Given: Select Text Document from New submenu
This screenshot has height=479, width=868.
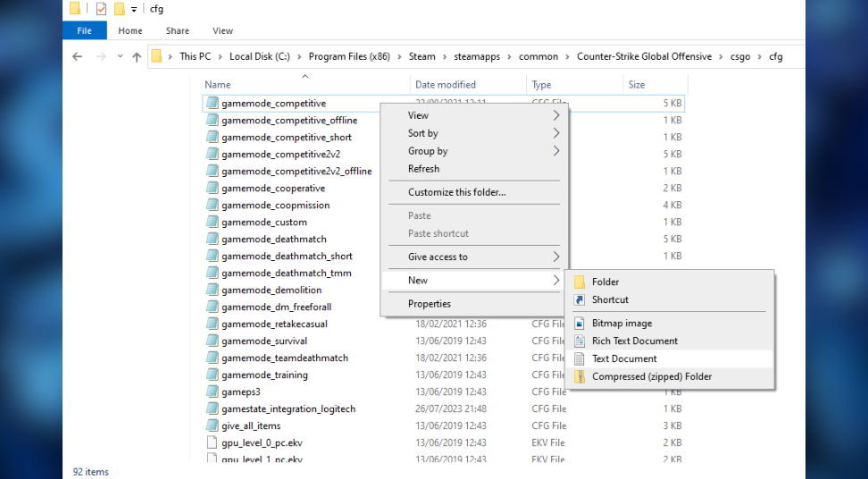Looking at the screenshot, I should pos(624,358).
